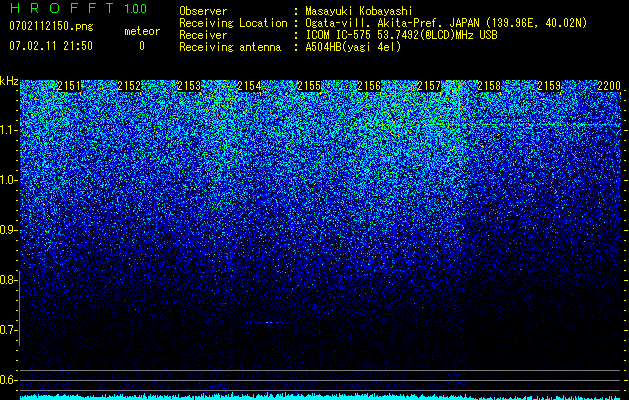Click the kHz axis unit label
This screenshot has width=629, height=400.
(x=9, y=81)
